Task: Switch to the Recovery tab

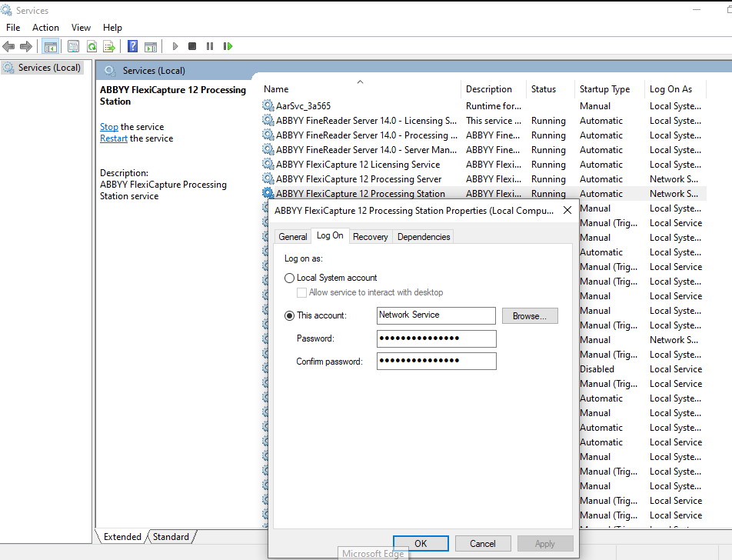Action: coord(370,237)
